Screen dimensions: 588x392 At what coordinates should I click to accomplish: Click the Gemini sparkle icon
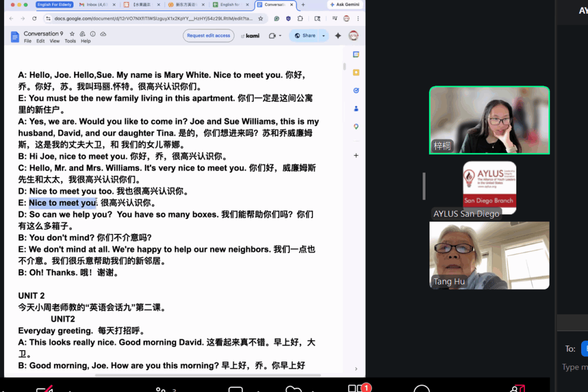pyautogui.click(x=338, y=36)
